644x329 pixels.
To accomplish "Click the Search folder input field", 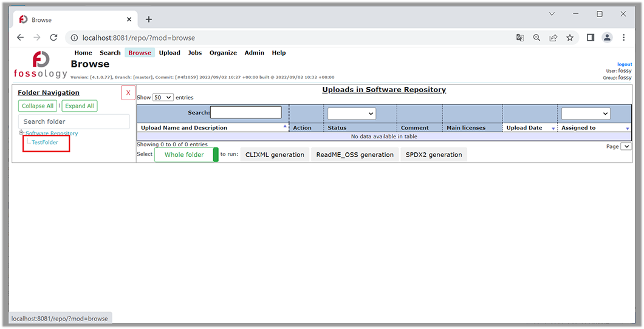I will pos(74,121).
